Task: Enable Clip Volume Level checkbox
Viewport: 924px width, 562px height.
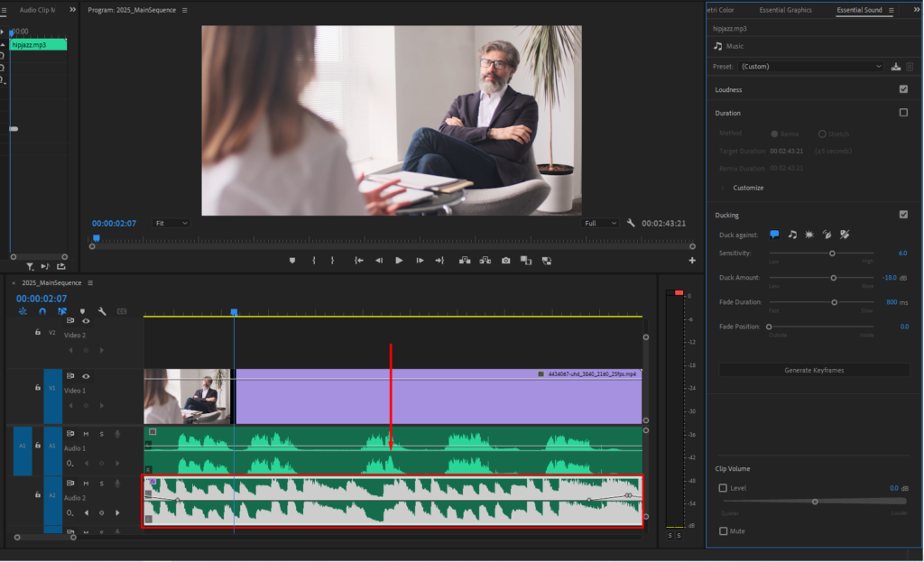Action: (x=723, y=488)
